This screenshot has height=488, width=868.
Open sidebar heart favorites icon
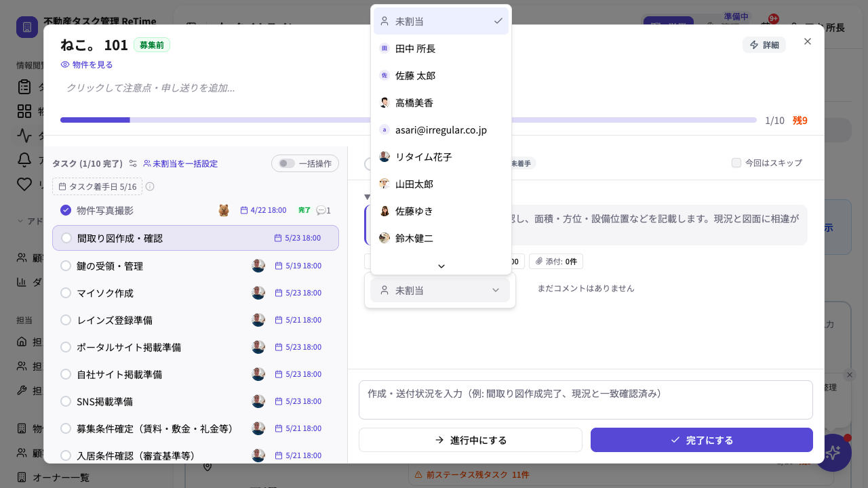pos(24,184)
